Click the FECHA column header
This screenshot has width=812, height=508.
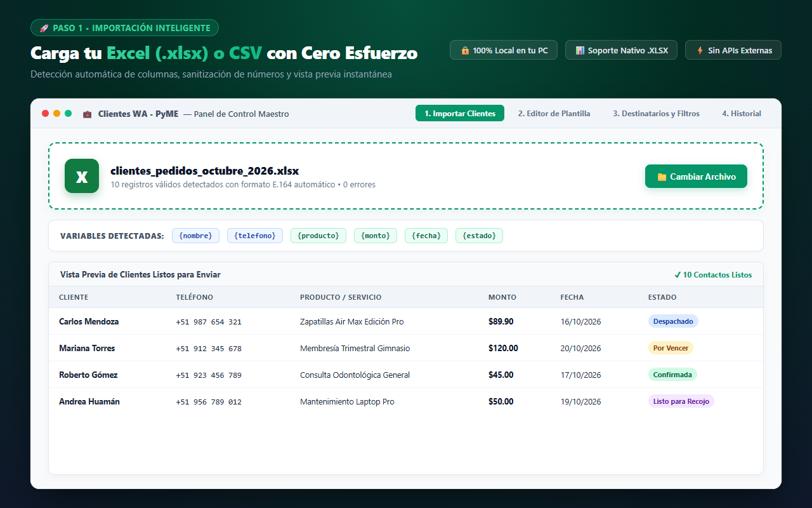[x=572, y=297]
